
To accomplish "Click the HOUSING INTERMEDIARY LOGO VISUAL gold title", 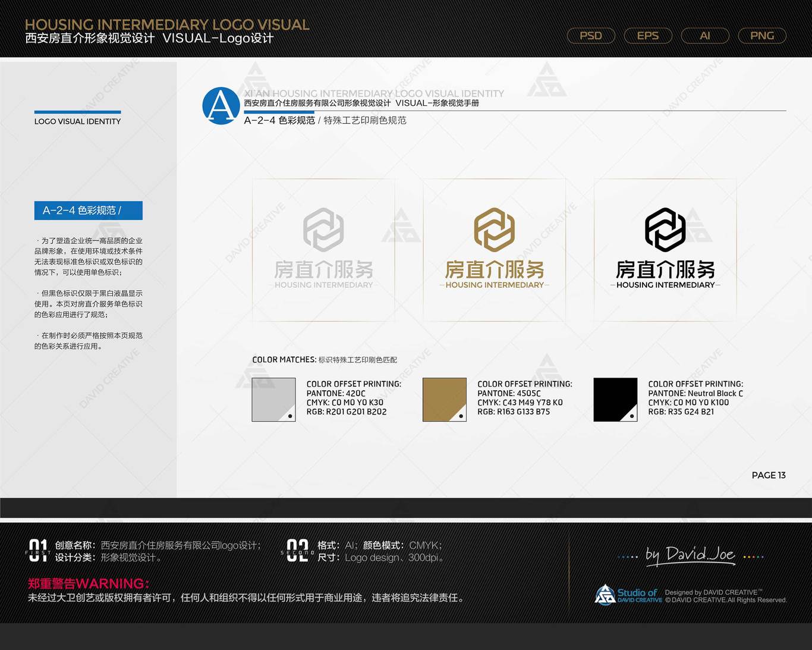I will click(167, 24).
